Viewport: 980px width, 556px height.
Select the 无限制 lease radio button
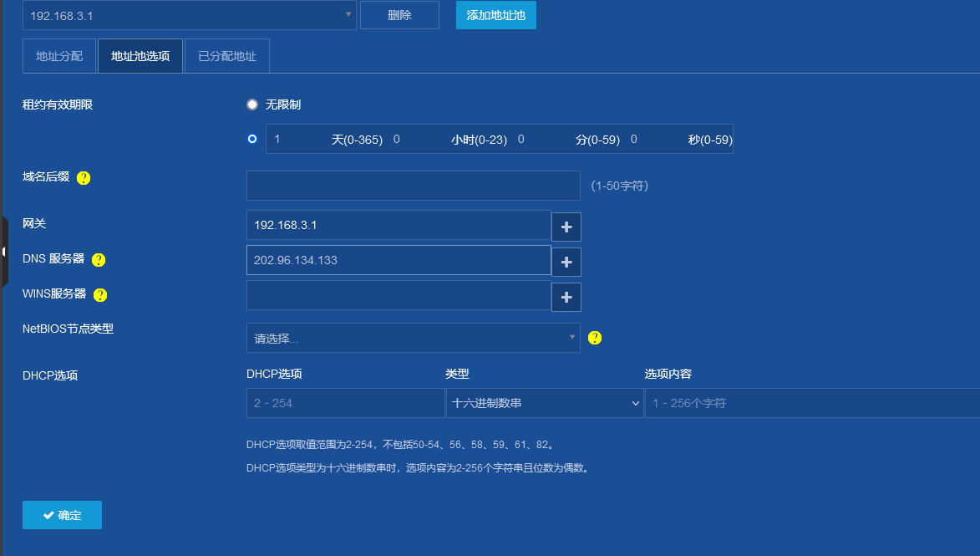point(251,105)
